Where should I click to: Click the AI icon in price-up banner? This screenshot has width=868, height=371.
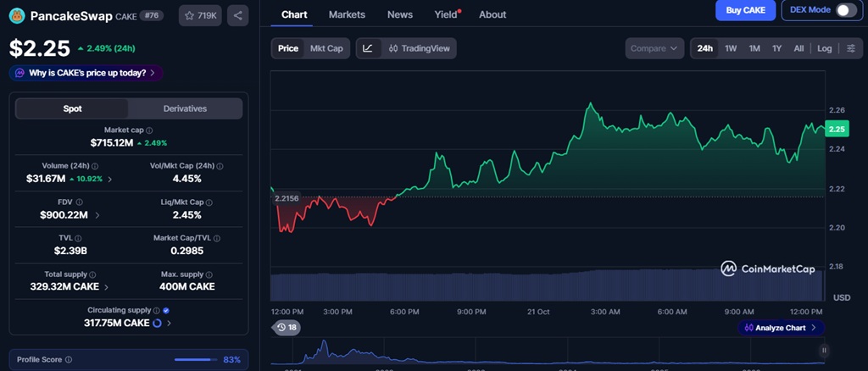pos(20,73)
